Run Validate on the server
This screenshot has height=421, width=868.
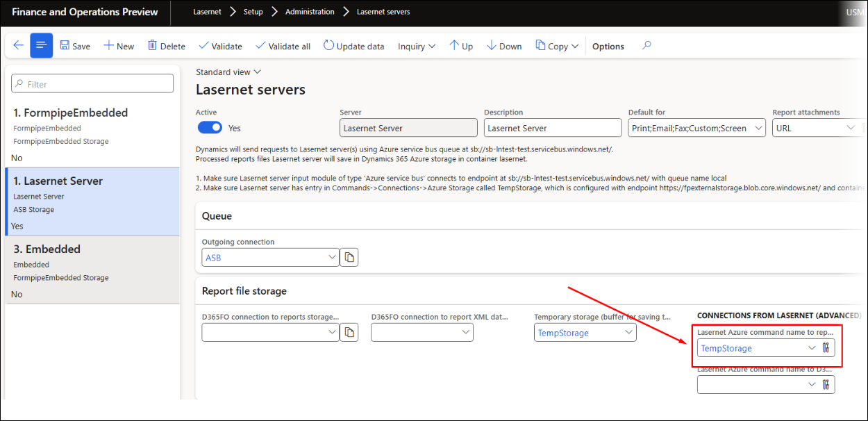220,46
